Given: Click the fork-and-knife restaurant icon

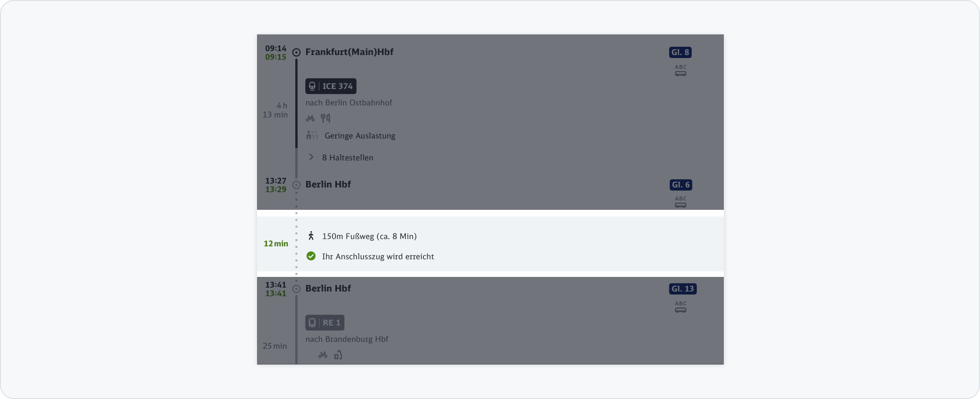Looking at the screenshot, I should pyautogui.click(x=325, y=118).
